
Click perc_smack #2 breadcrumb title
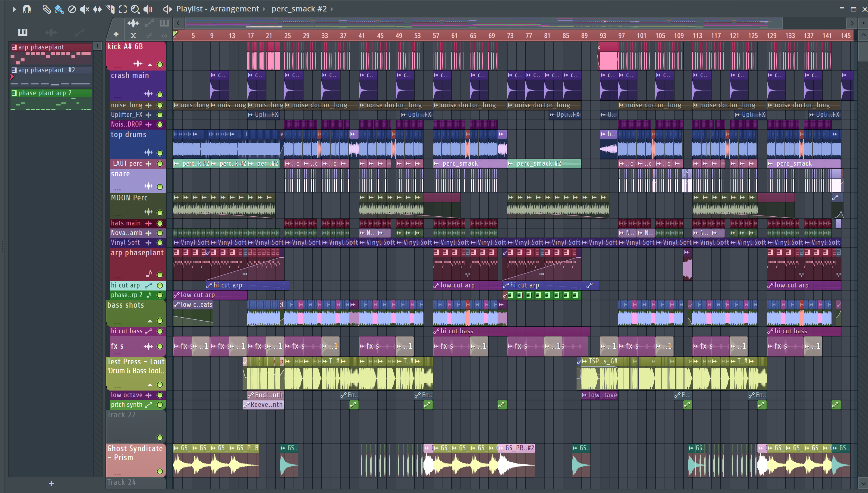[x=299, y=9]
